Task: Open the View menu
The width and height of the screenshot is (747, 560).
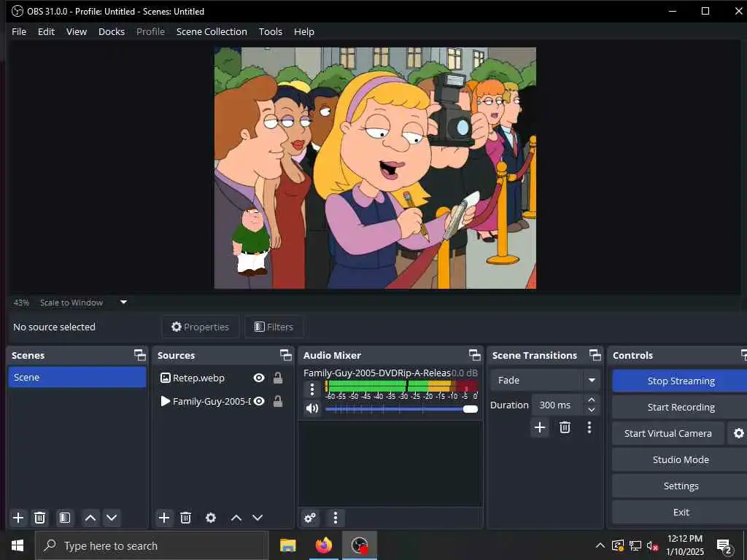Action: click(x=76, y=31)
